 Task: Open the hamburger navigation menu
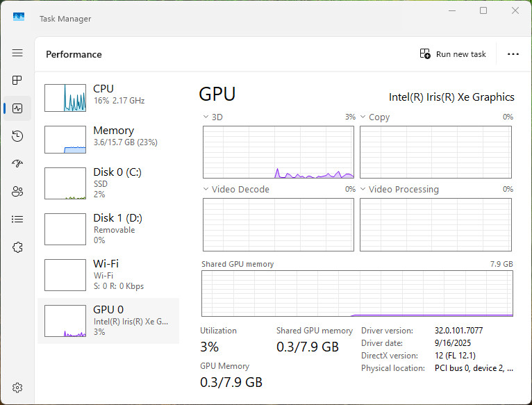click(17, 53)
